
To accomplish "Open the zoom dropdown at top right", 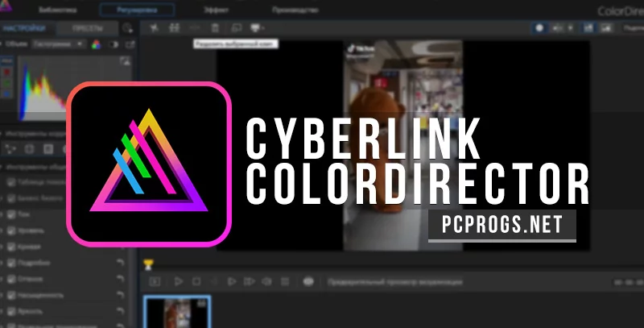I will (633, 28).
